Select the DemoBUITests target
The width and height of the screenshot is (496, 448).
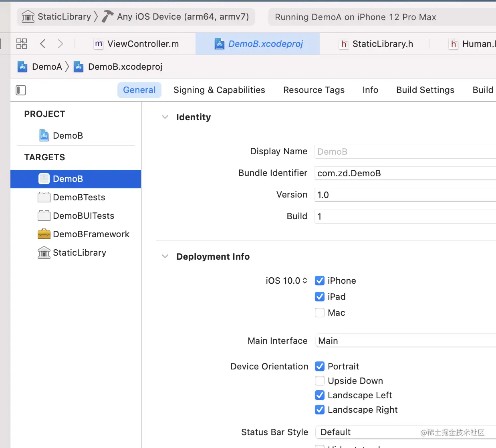click(x=76, y=216)
